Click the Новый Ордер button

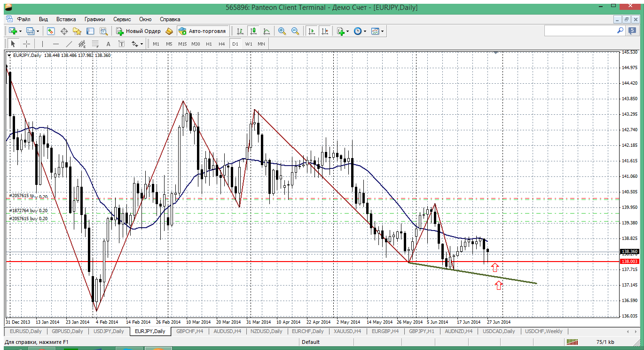(138, 31)
